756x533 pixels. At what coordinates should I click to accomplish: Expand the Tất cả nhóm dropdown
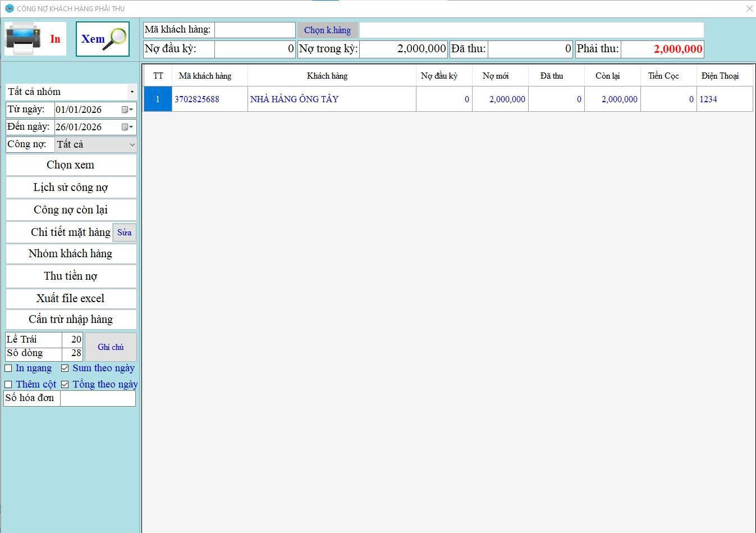(x=131, y=92)
